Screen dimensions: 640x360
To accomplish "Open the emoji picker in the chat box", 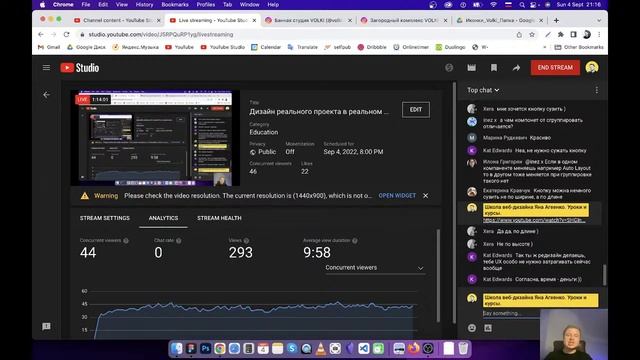I will tap(472, 328).
